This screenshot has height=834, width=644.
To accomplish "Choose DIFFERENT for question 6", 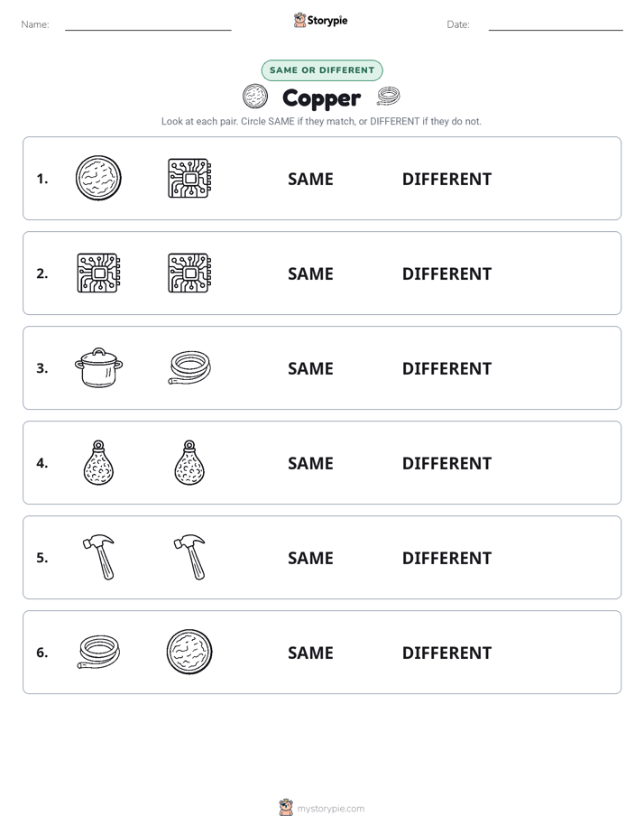I will coord(446,653).
